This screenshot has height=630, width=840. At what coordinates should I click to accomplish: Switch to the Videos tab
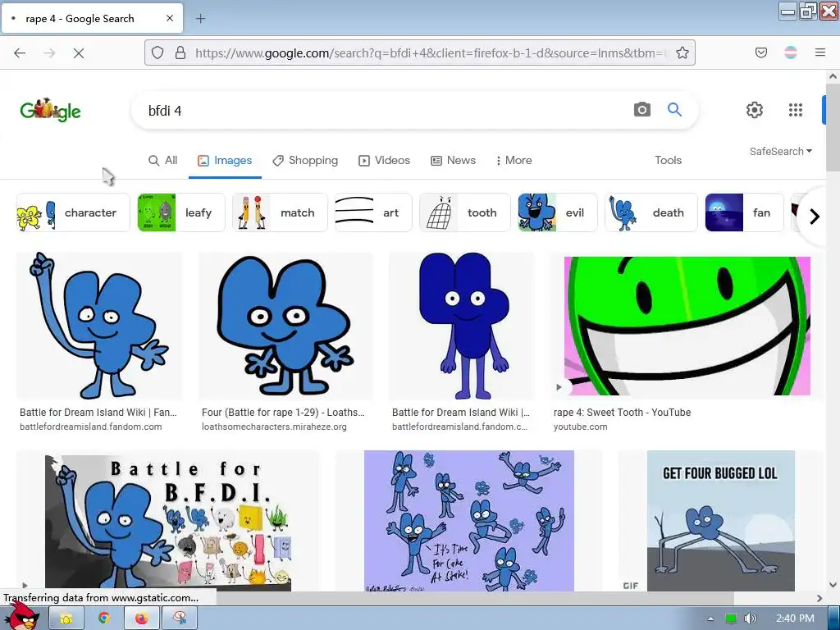pos(384,160)
